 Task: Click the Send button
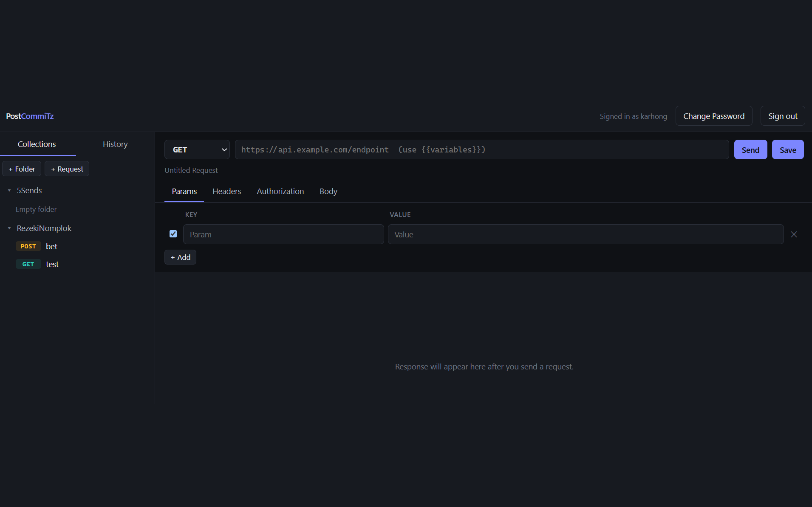tap(750, 149)
